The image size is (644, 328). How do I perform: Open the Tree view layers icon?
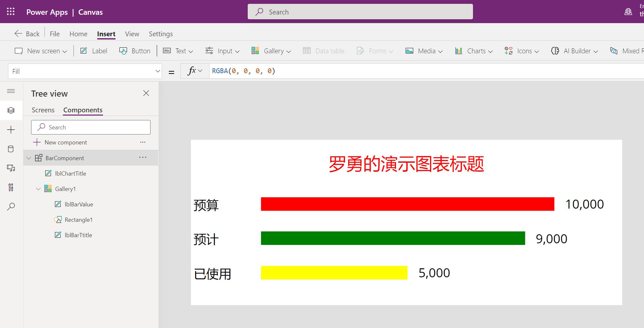tap(11, 110)
